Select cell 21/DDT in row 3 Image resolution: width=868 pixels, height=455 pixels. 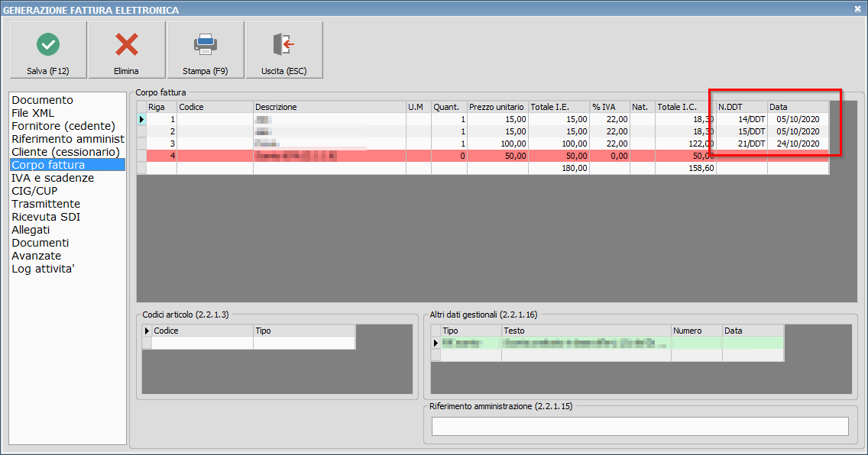[742, 144]
